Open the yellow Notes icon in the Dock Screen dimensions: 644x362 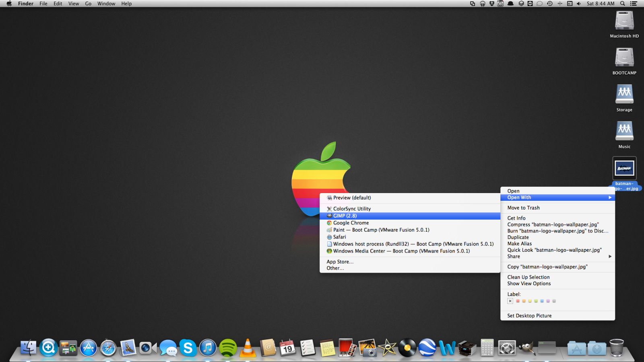(327, 348)
